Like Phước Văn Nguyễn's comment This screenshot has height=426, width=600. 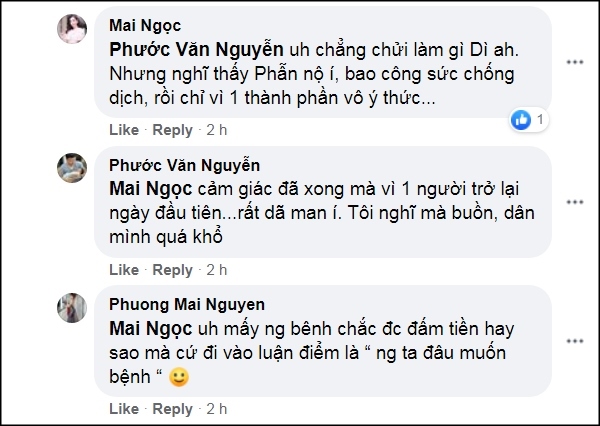(x=123, y=270)
